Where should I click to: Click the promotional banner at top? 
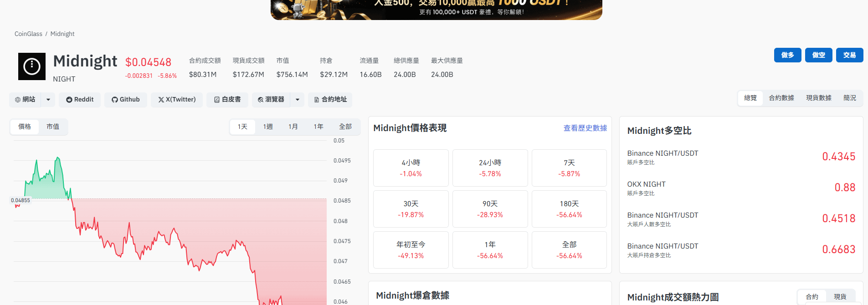[x=437, y=10]
